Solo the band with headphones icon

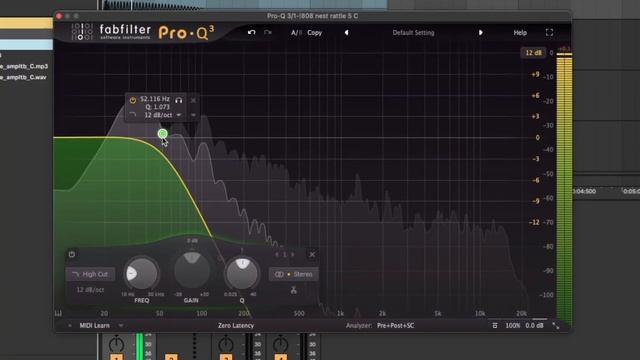[178, 100]
